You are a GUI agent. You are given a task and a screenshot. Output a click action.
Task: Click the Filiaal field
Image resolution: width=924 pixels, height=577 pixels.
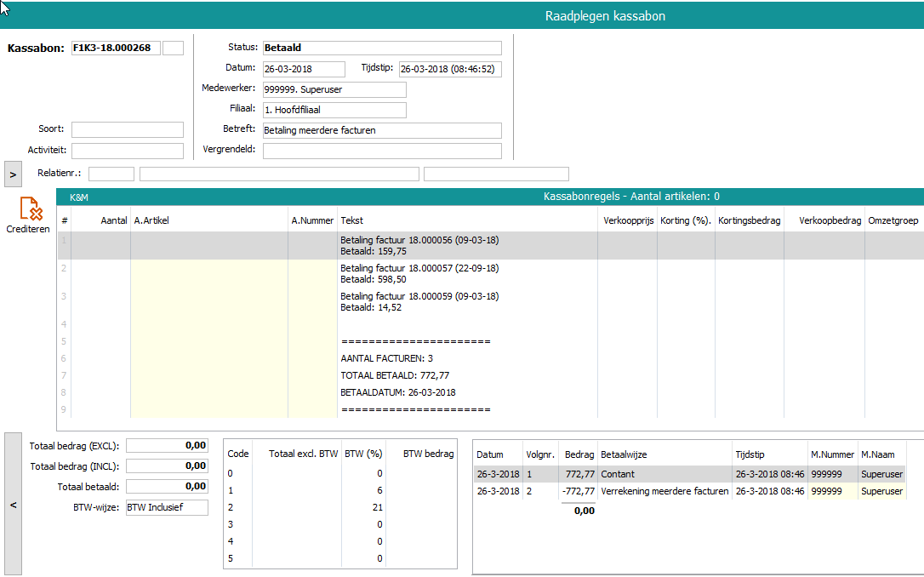pos(334,110)
